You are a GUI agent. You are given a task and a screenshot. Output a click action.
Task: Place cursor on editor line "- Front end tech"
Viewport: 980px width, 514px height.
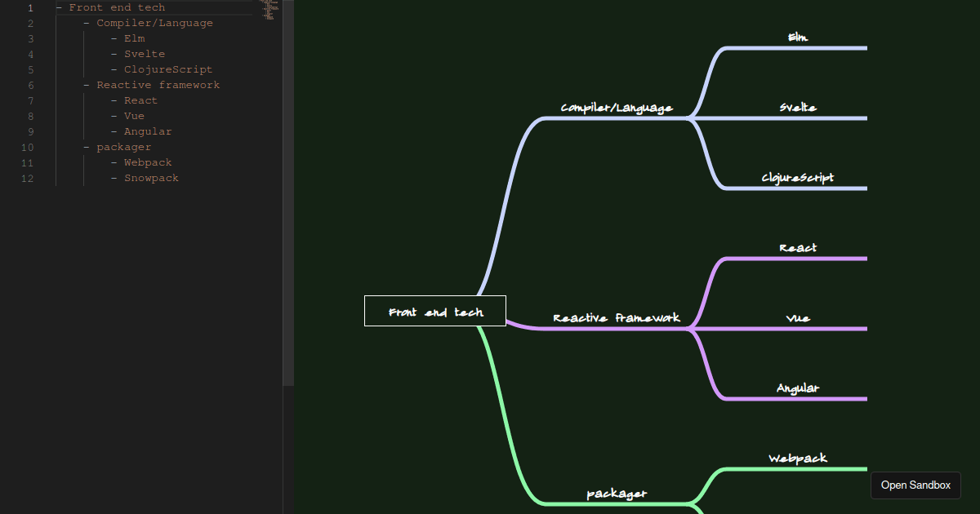(117, 7)
